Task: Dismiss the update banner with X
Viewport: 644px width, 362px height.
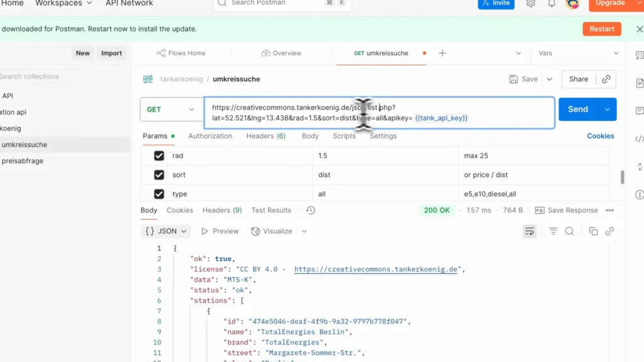Action: (x=640, y=29)
